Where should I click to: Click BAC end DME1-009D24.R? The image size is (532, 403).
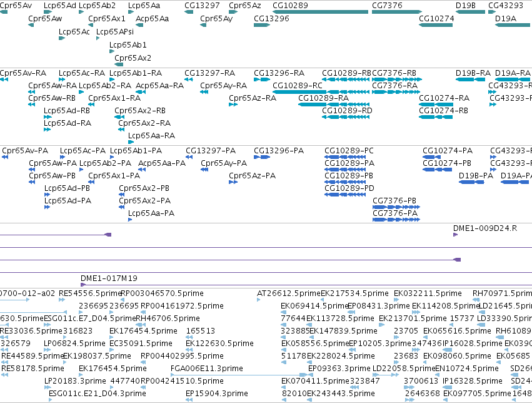pyautogui.click(x=485, y=228)
